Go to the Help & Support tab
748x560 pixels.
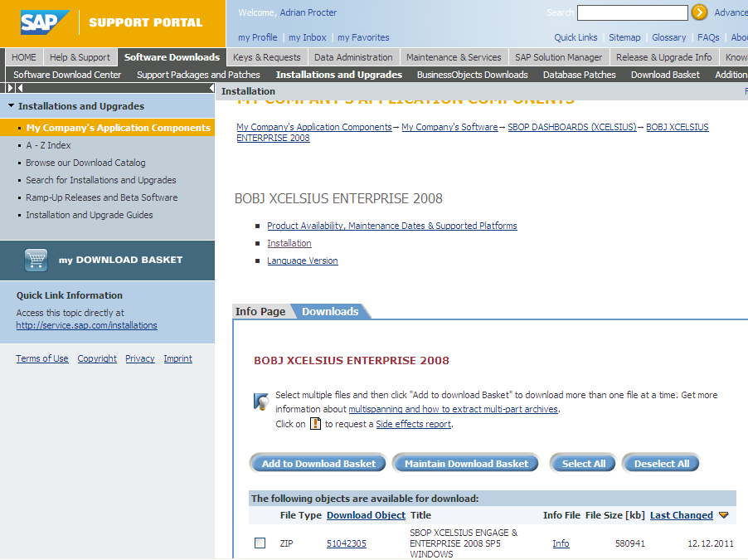pos(80,57)
